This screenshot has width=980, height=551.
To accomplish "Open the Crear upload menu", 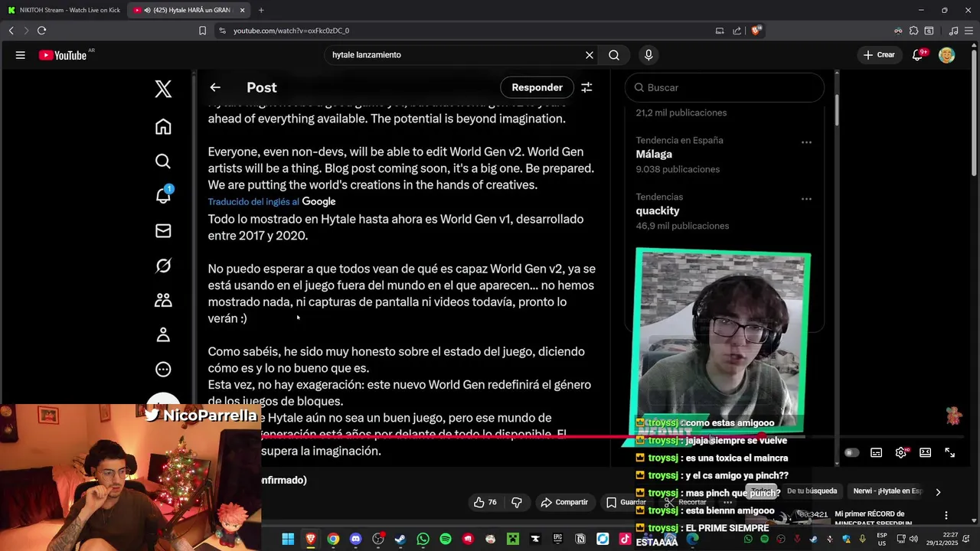I will click(x=879, y=55).
